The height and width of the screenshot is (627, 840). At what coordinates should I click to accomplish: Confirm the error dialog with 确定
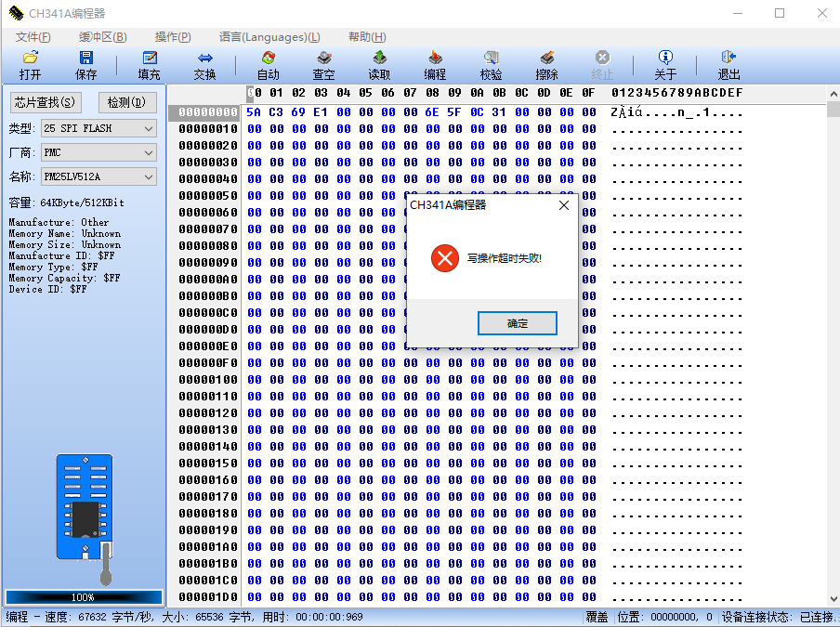[x=517, y=323]
